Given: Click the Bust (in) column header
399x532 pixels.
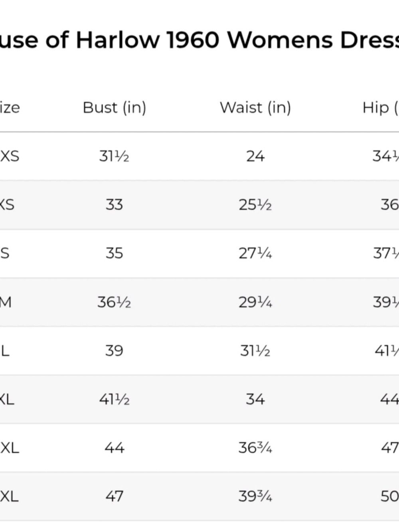Looking at the screenshot, I should [115, 108].
